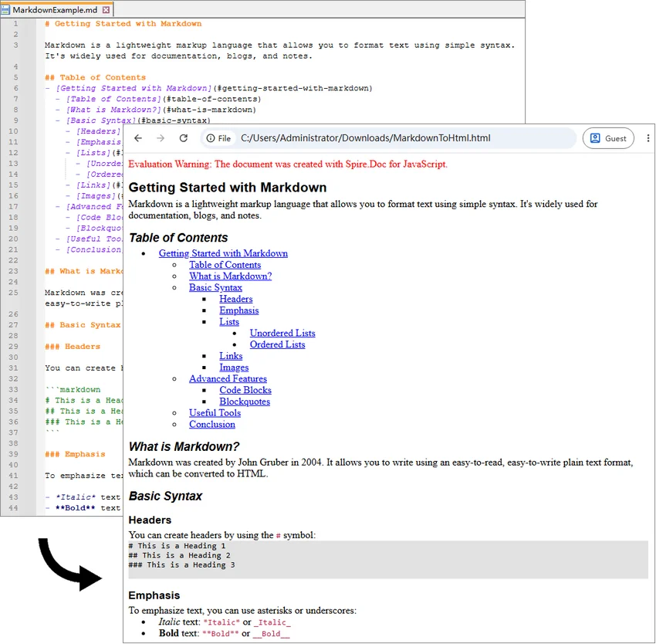
Task: Click editor line '## Table of Contents'
Action: point(96,77)
